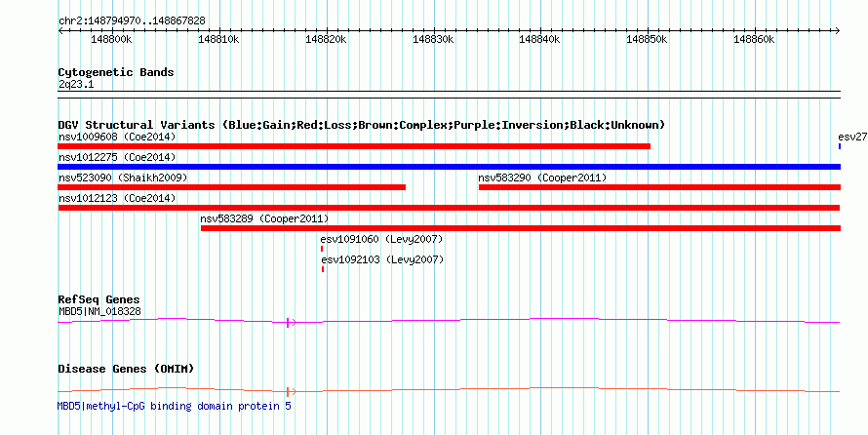Click the nsv1012123 (Coe2014) red bar
Image resolution: width=868 pixels, height=435 pixels.
click(449, 208)
